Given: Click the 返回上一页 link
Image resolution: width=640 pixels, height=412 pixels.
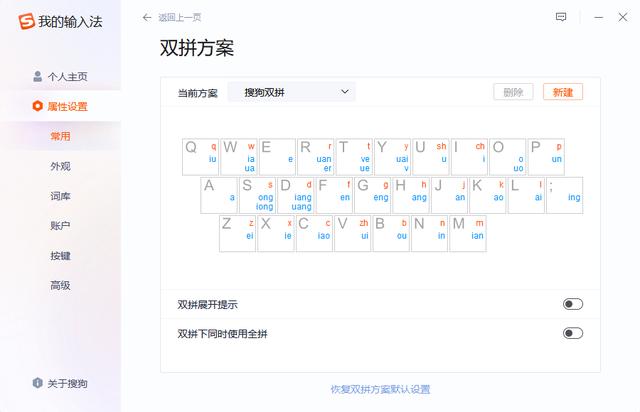Looking at the screenshot, I should click(180, 17).
